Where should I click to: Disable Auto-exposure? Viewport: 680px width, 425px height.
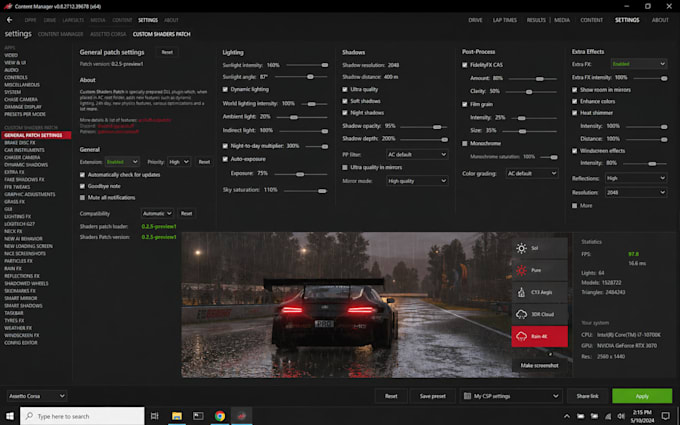tap(225, 159)
